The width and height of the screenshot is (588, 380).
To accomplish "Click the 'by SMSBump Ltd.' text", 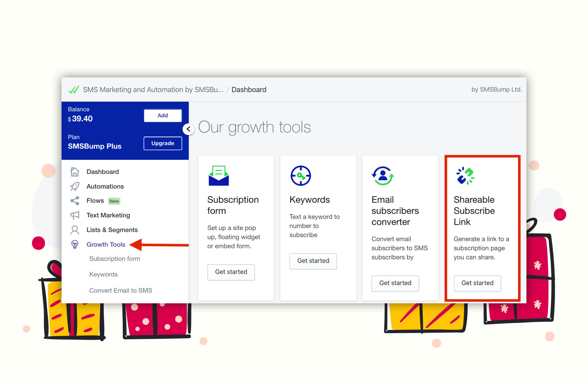I will tap(497, 89).
